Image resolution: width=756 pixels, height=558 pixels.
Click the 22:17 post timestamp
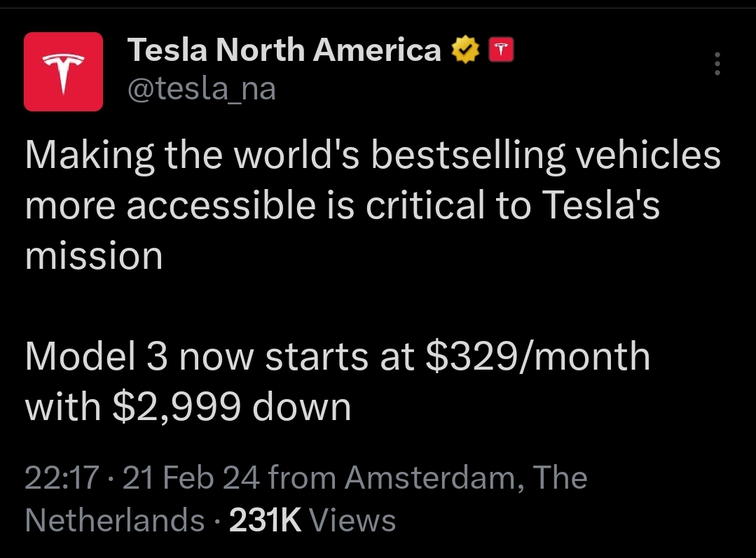pyautogui.click(x=62, y=477)
